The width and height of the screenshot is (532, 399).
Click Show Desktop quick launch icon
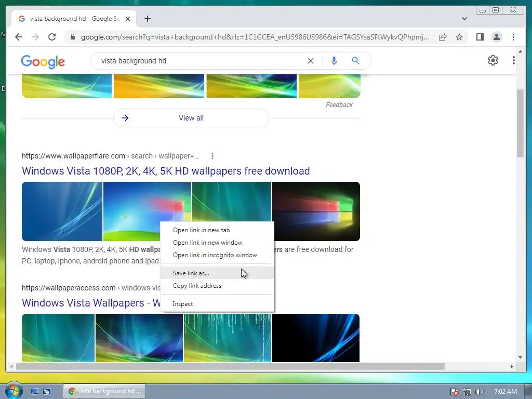point(35,391)
